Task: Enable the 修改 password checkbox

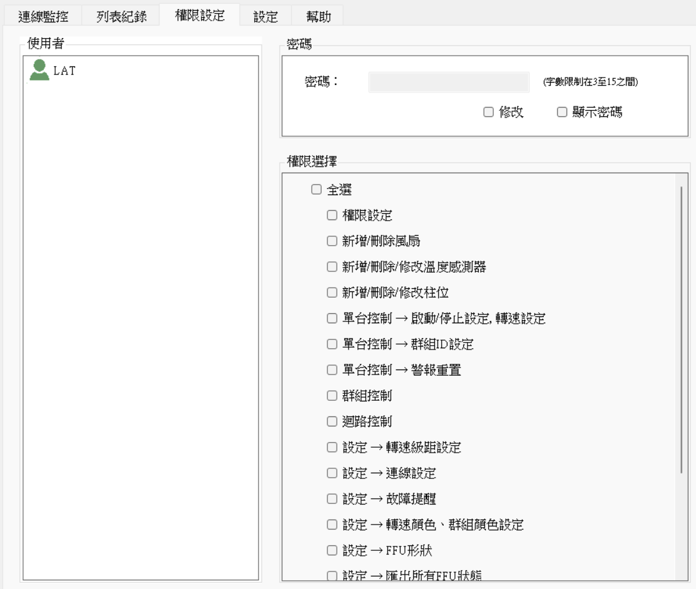Action: [x=489, y=112]
